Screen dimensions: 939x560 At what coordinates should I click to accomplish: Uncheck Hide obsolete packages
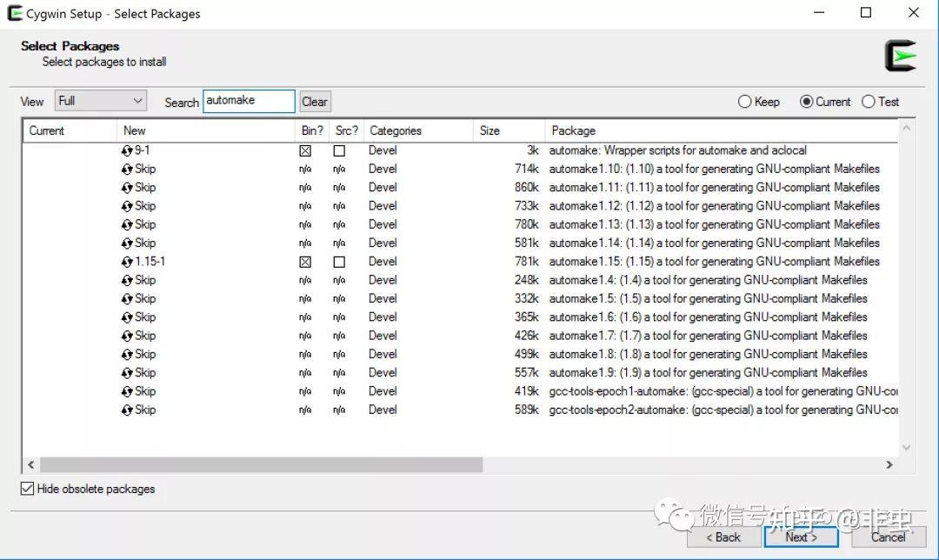click(27, 489)
